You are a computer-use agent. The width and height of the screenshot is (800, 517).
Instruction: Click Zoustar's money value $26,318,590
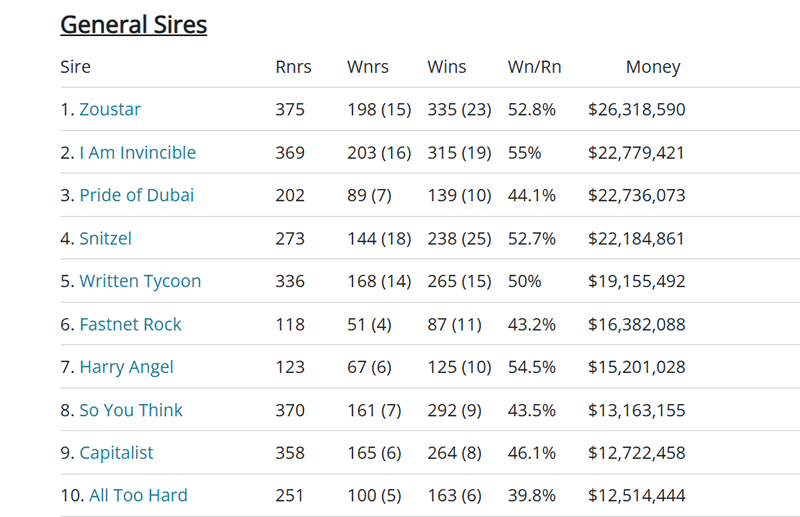(636, 110)
